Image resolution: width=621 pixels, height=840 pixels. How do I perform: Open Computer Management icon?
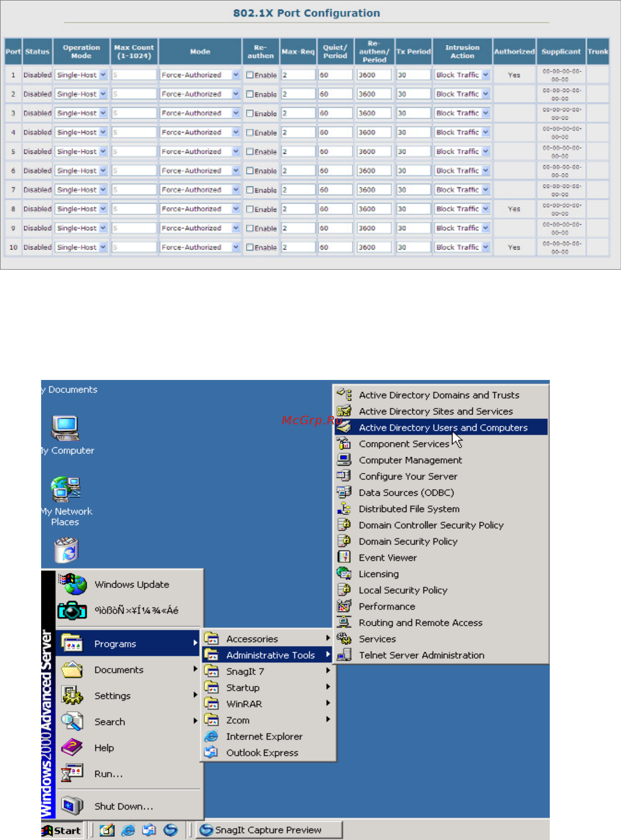pos(344,460)
